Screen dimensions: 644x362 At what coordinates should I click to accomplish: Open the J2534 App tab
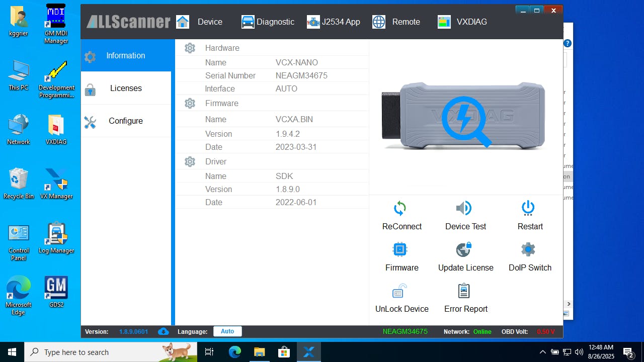pyautogui.click(x=334, y=22)
